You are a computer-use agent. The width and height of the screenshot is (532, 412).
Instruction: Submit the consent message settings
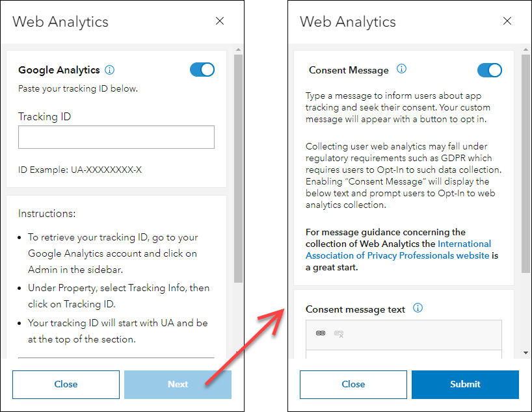pyautogui.click(x=465, y=384)
